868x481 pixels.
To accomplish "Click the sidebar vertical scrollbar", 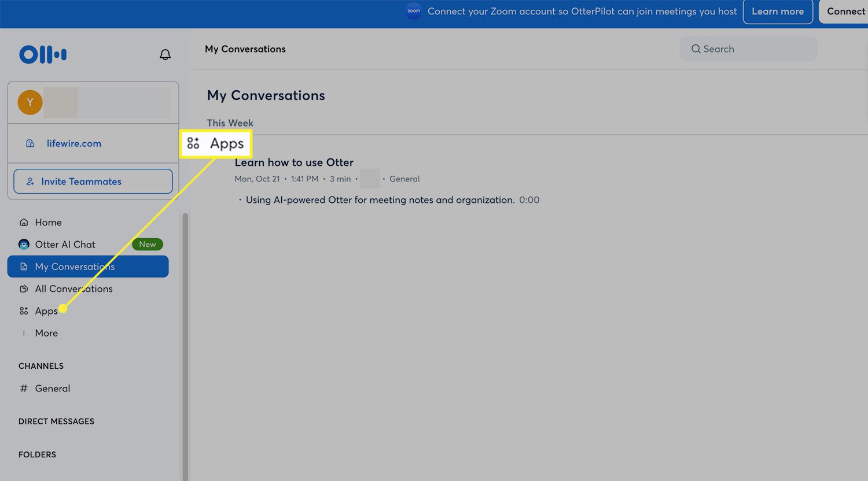I will click(185, 347).
